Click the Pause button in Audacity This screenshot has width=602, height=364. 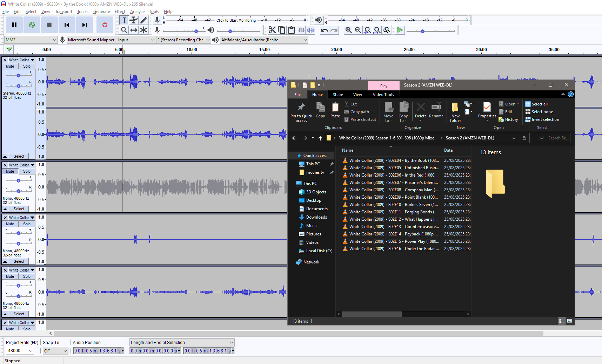click(x=14, y=25)
